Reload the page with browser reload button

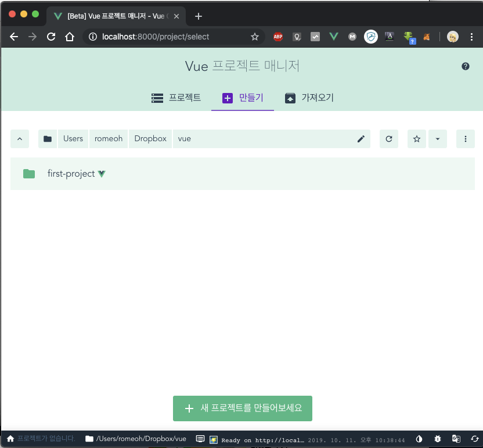pyautogui.click(x=51, y=37)
